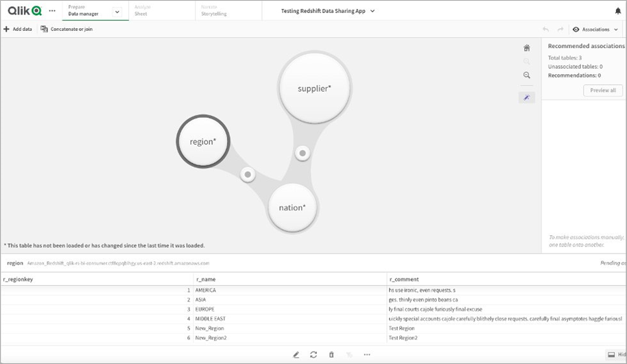Viewport: 627px width, 364px height.
Task: Click the edit table pencil icon
Action: coord(296,354)
